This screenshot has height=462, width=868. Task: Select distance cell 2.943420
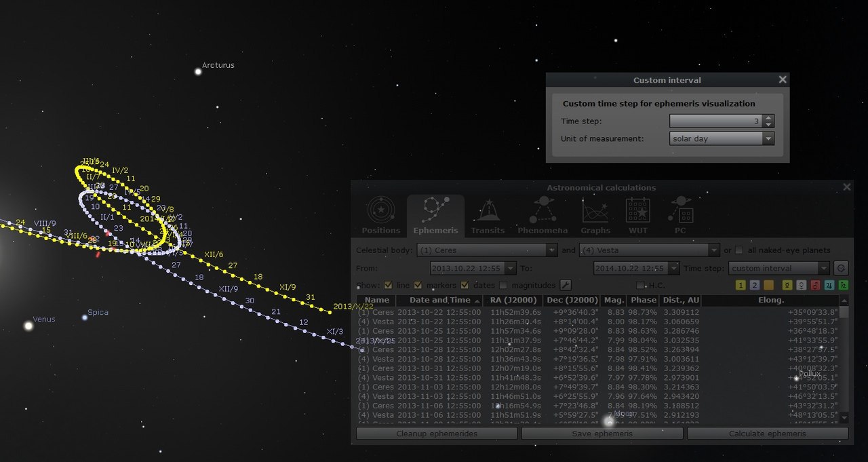[680, 396]
